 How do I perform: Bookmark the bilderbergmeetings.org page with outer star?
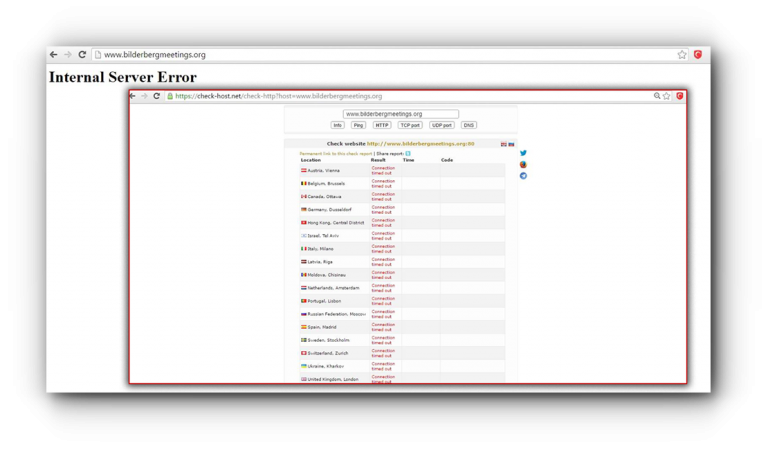click(x=682, y=55)
